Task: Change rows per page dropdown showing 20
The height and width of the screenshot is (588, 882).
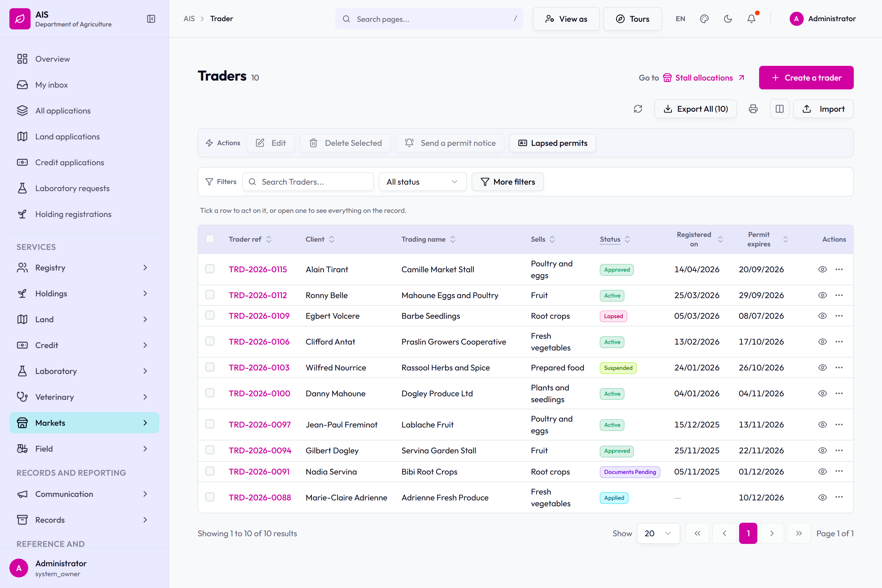Action: click(658, 533)
